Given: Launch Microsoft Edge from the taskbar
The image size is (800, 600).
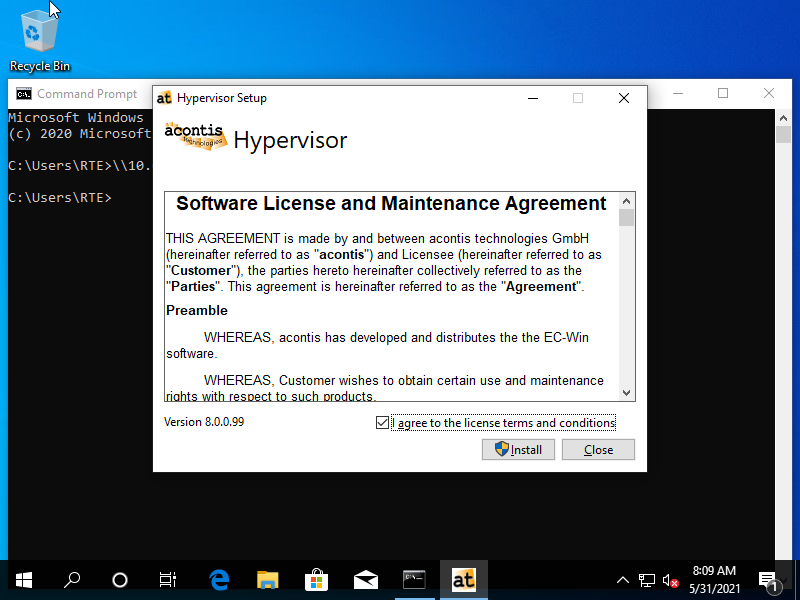Looking at the screenshot, I should point(219,580).
